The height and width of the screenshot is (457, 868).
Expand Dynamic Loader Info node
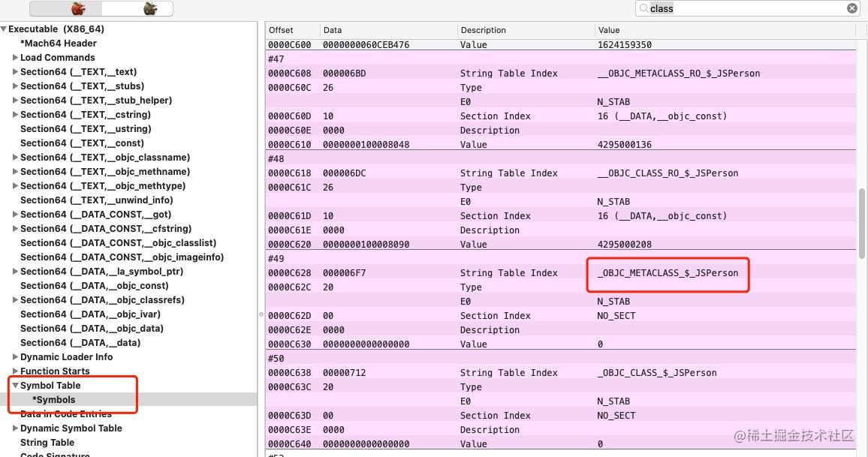click(x=16, y=357)
